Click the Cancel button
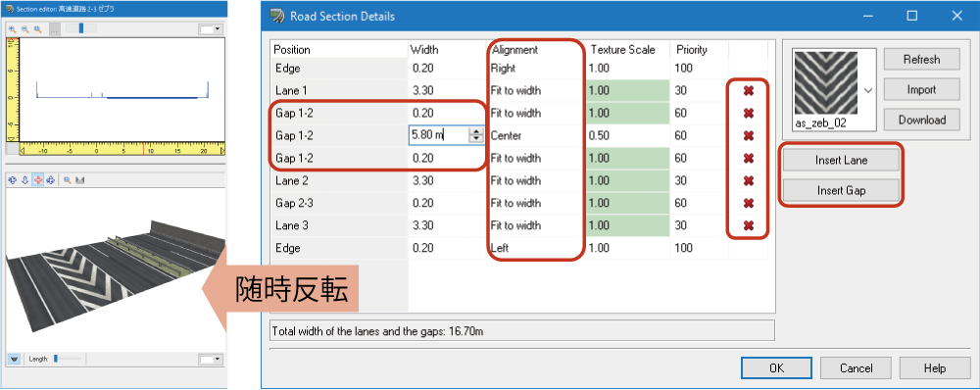Image resolution: width=980 pixels, height=390 pixels. click(x=855, y=368)
